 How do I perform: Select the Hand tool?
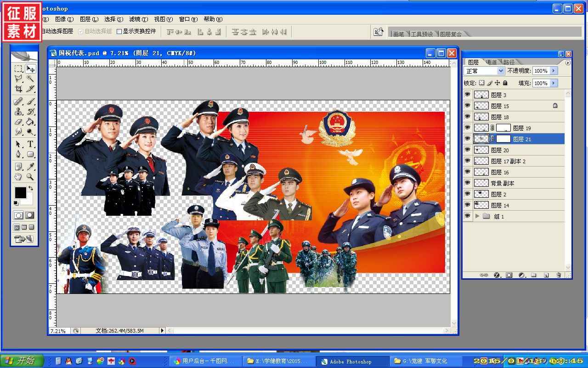(x=18, y=176)
